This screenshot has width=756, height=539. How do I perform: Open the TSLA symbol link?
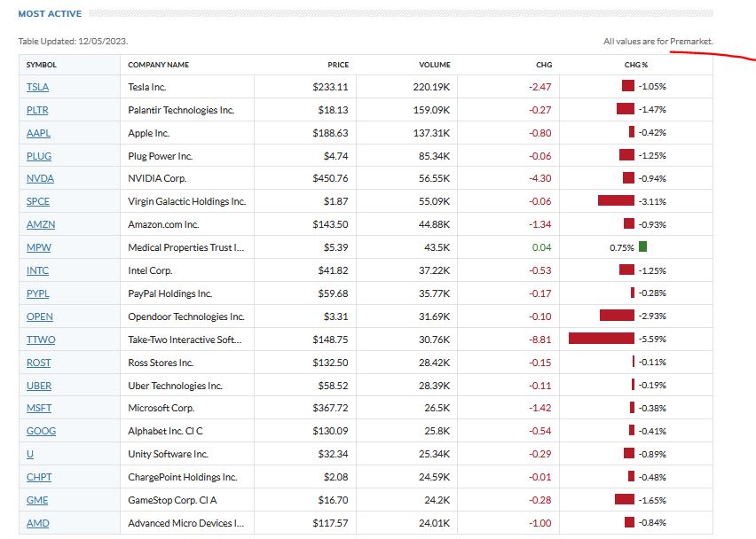coord(38,87)
